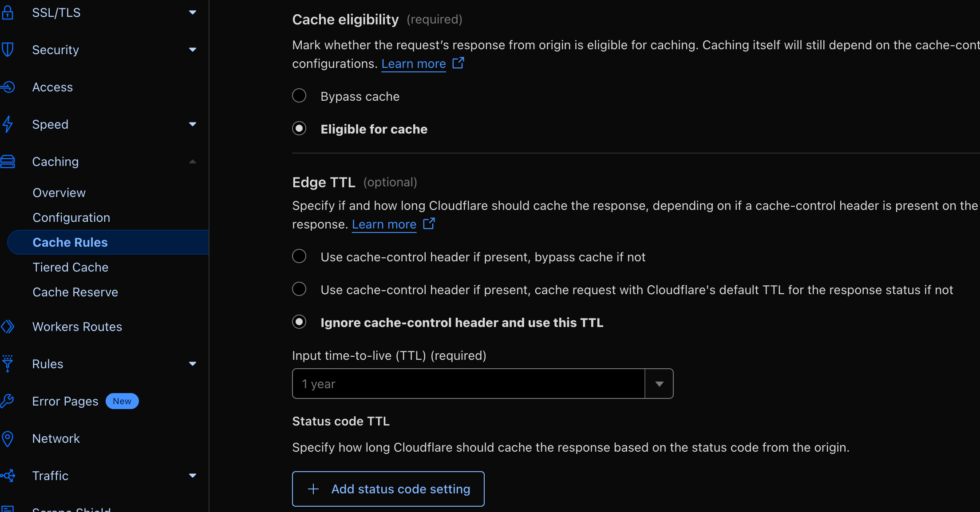Collapse the Caching sidebar section
The image size is (980, 512).
193,161
